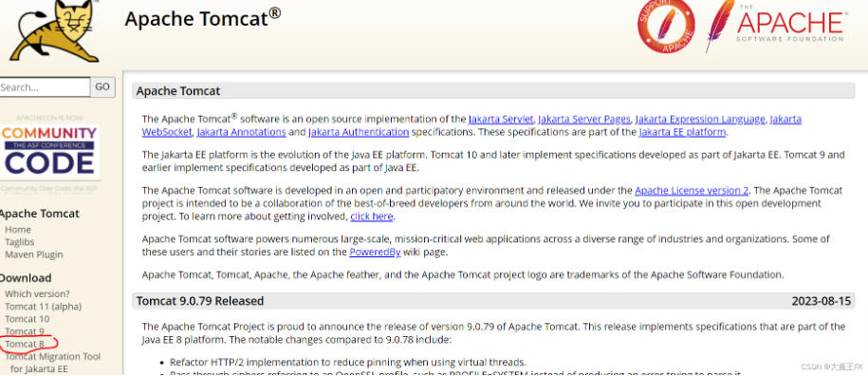This screenshot has height=376, width=868.
Task: Click the 'Download' sidebar heading
Action: point(26,278)
